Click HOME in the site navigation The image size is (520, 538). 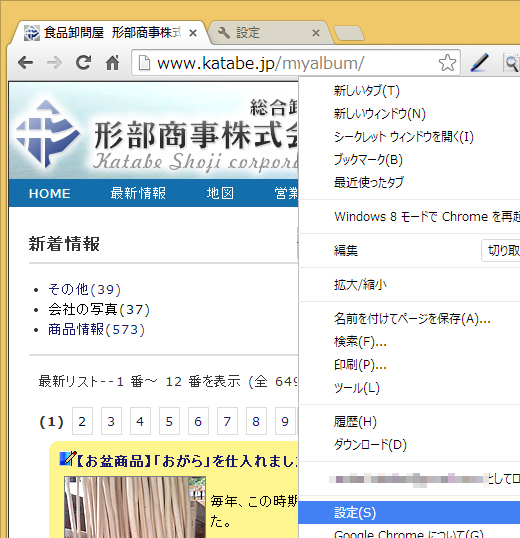pyautogui.click(x=50, y=194)
